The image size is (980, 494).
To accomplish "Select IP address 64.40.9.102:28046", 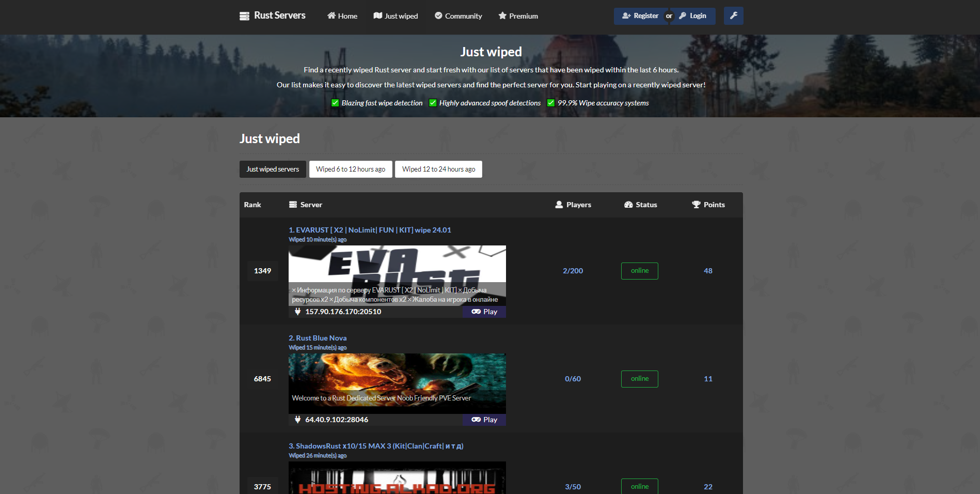I will 337,420.
